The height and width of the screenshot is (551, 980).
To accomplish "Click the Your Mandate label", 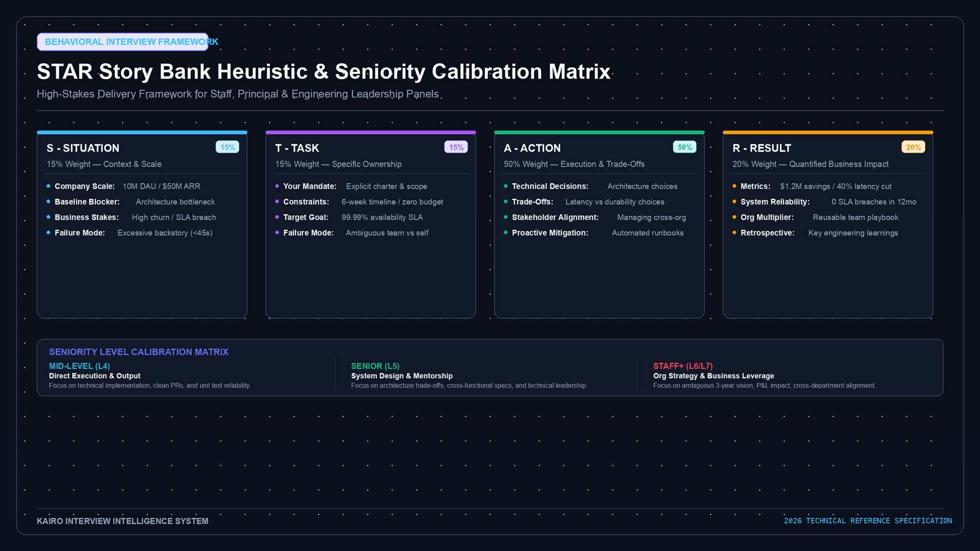I will pyautogui.click(x=310, y=186).
